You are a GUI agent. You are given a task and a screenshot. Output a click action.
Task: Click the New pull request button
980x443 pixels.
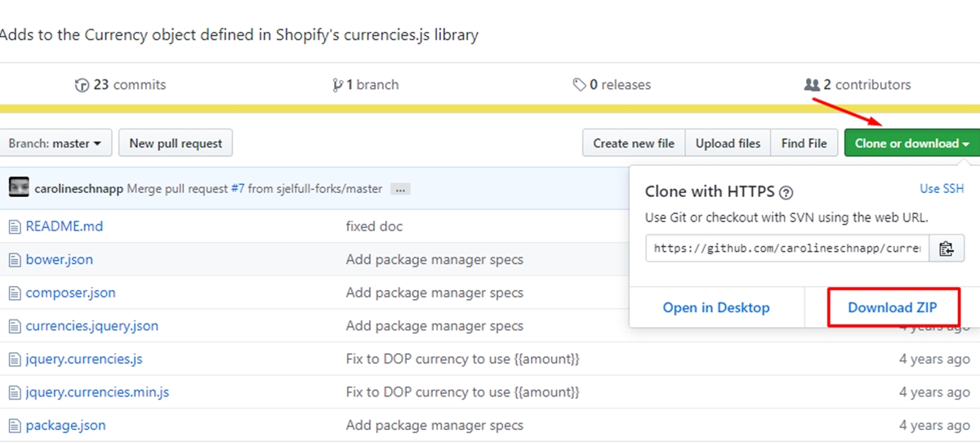[x=176, y=143]
